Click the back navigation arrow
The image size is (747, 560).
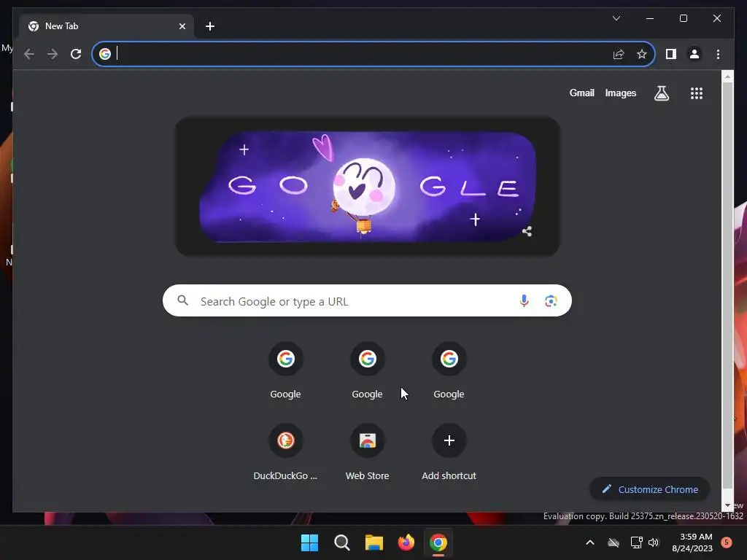coord(29,54)
